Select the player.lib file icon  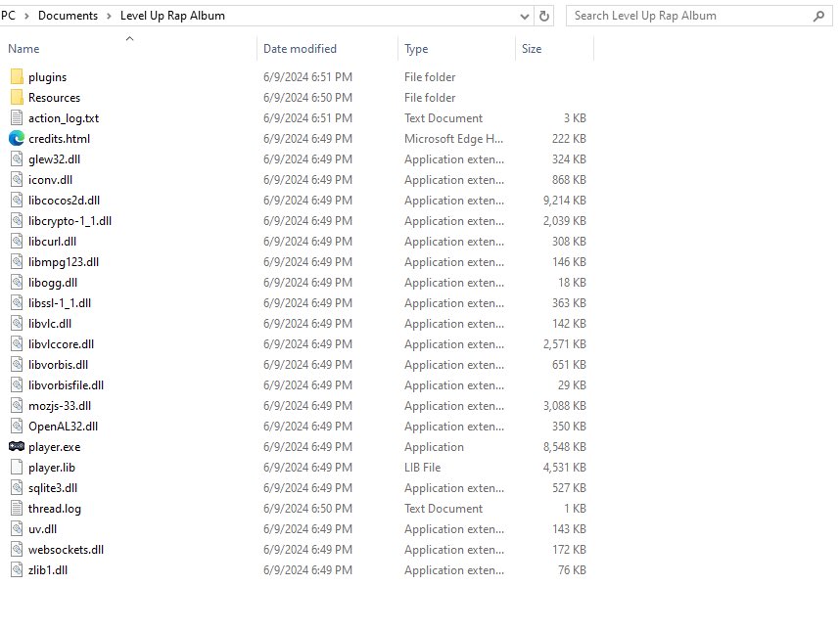[x=17, y=468]
